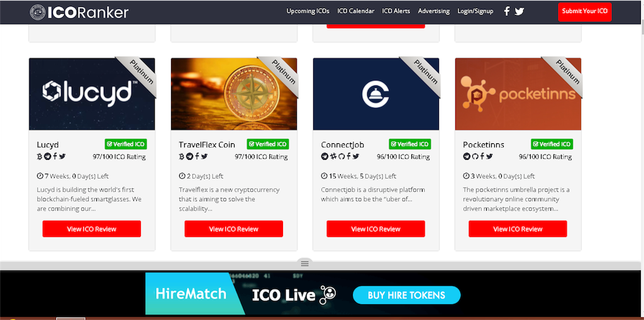Screen dimensions: 644x320
Task: Click the panel divider handle above ad
Action: click(304, 263)
